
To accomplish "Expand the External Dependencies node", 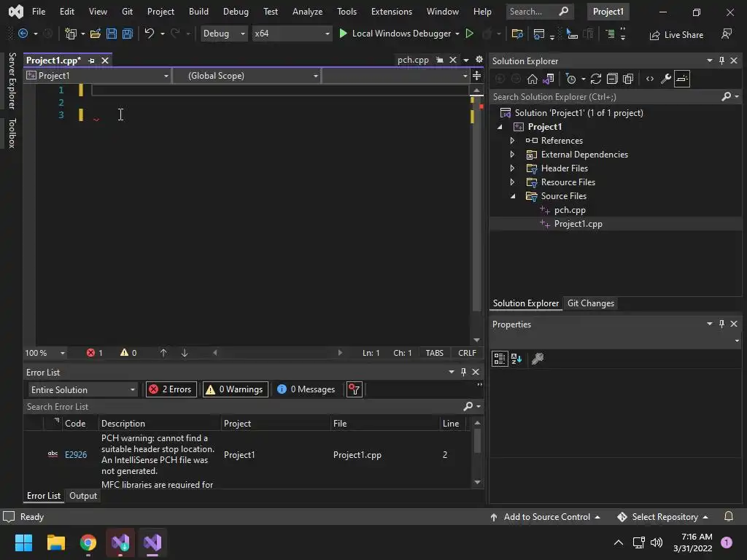I will 512,155.
